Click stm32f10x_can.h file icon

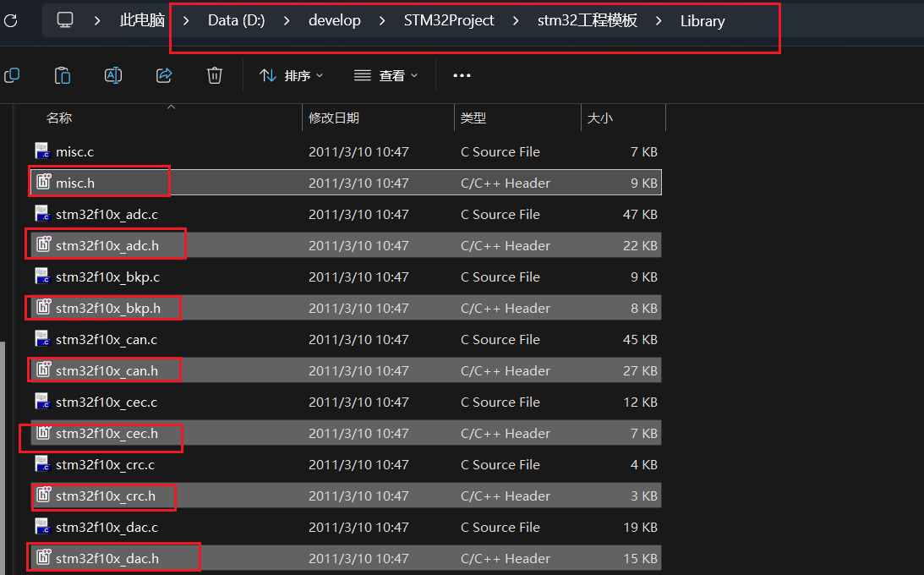[x=44, y=370]
